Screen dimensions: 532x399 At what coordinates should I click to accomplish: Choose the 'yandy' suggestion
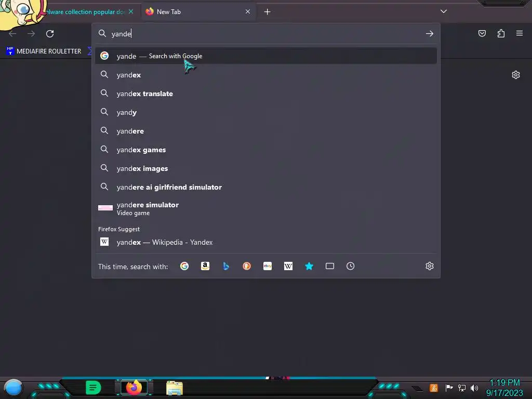pos(266,112)
